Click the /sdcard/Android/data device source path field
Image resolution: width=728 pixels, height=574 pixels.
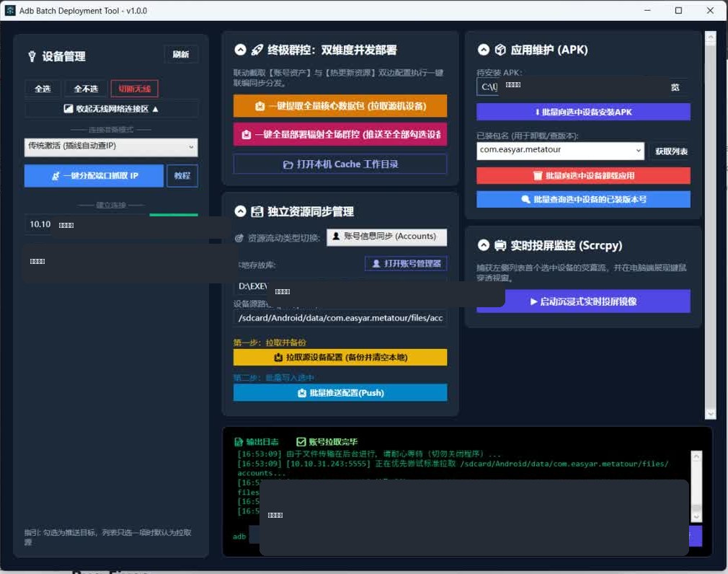tap(340, 318)
